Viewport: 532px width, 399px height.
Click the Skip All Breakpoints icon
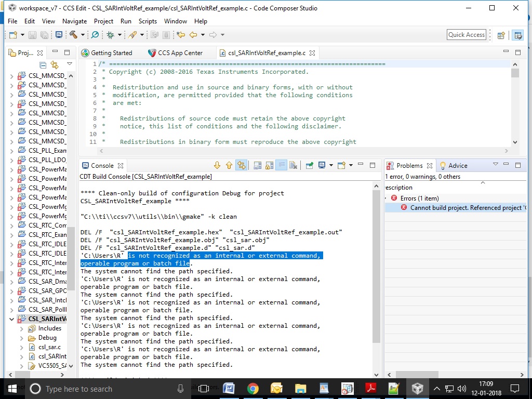(95, 35)
